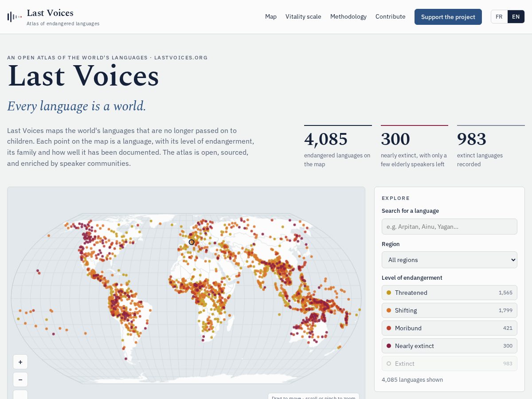This screenshot has width=532, height=399.
Task: Select EN language option
Action: 516,17
